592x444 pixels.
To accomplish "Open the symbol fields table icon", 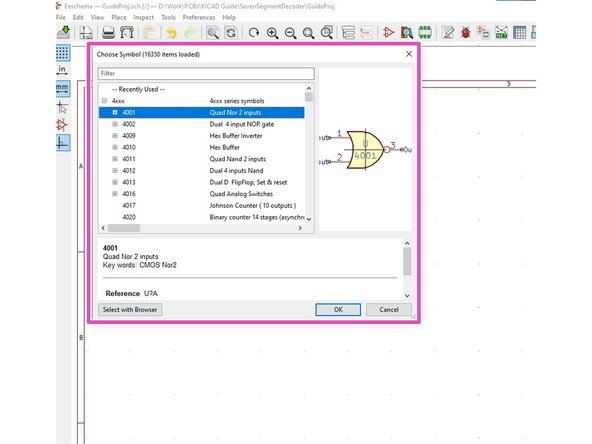I will click(520, 32).
